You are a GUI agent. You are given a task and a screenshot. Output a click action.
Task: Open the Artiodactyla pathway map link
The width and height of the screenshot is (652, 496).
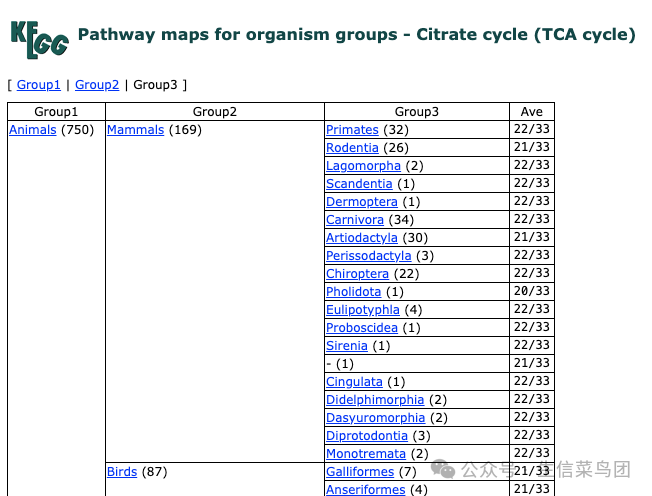pyautogui.click(x=362, y=237)
